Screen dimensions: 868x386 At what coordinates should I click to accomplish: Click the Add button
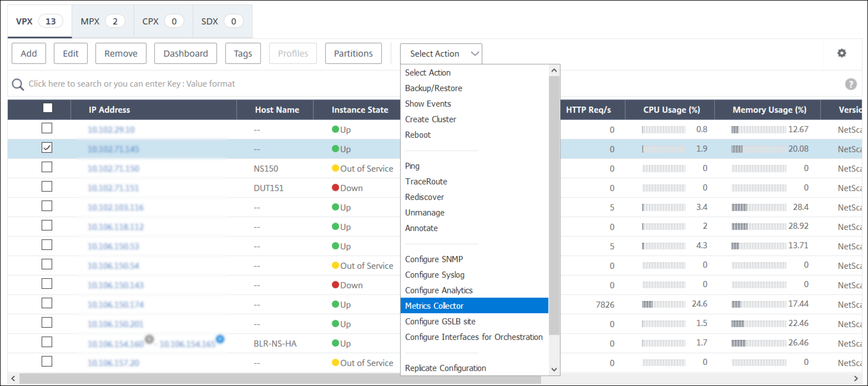[29, 53]
